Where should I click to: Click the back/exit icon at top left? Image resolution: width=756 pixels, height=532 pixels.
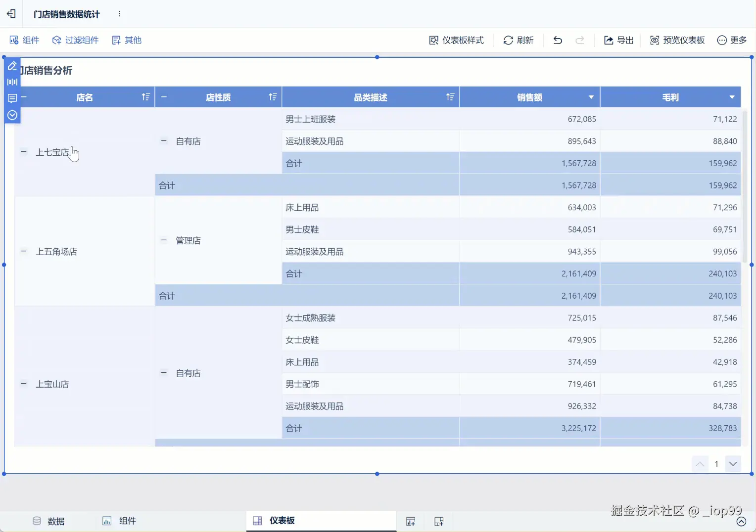(11, 14)
